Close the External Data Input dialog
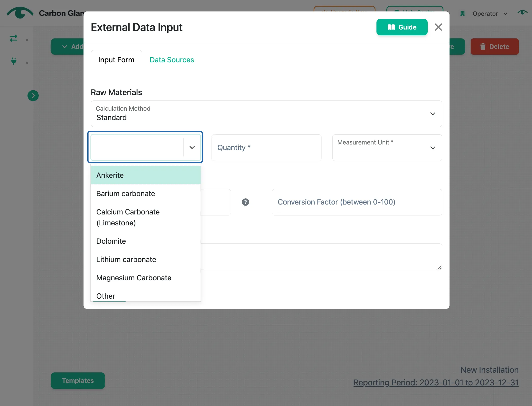Image resolution: width=532 pixels, height=406 pixels. (x=438, y=27)
